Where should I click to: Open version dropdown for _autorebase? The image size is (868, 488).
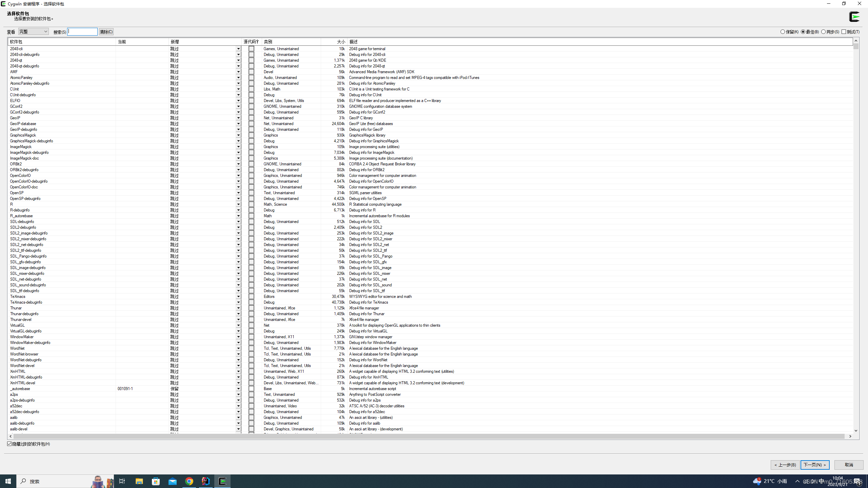[238, 389]
